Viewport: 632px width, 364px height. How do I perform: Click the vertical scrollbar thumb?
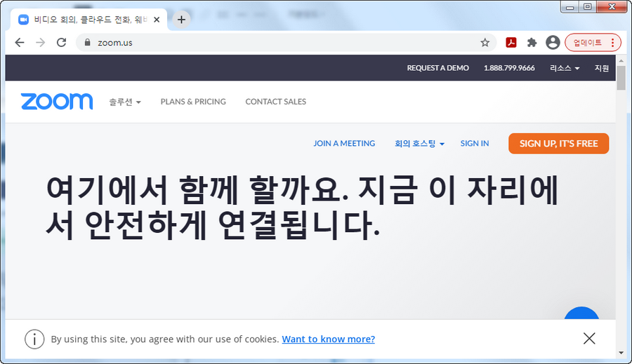pyautogui.click(x=621, y=78)
